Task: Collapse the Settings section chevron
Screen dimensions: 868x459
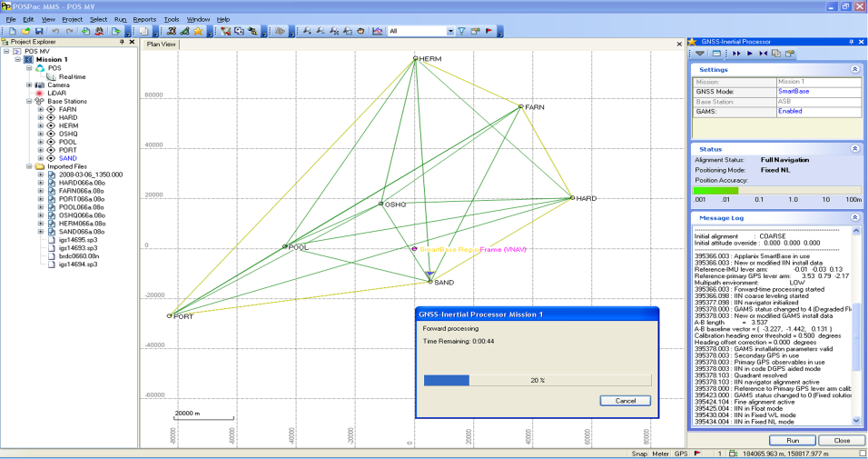Action: pos(854,69)
